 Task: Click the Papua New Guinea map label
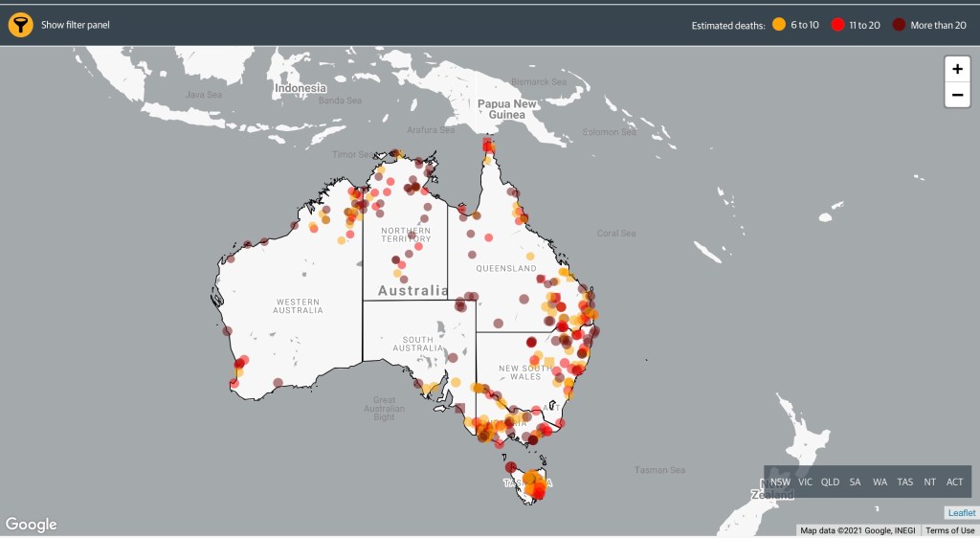(507, 109)
